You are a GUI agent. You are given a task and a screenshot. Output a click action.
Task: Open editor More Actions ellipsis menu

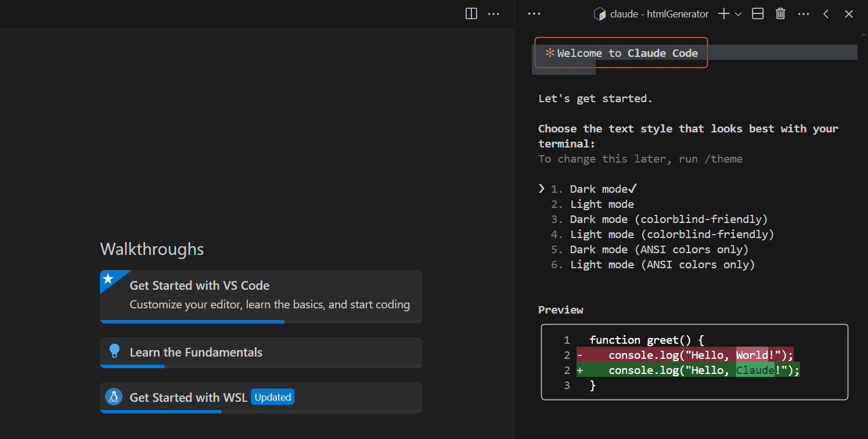click(x=494, y=14)
